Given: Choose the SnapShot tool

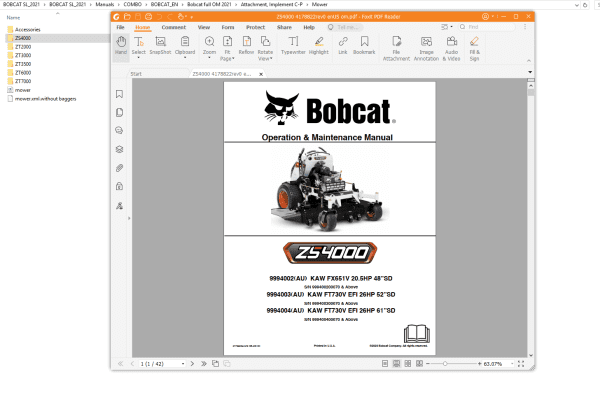Looking at the screenshot, I should (x=160, y=46).
